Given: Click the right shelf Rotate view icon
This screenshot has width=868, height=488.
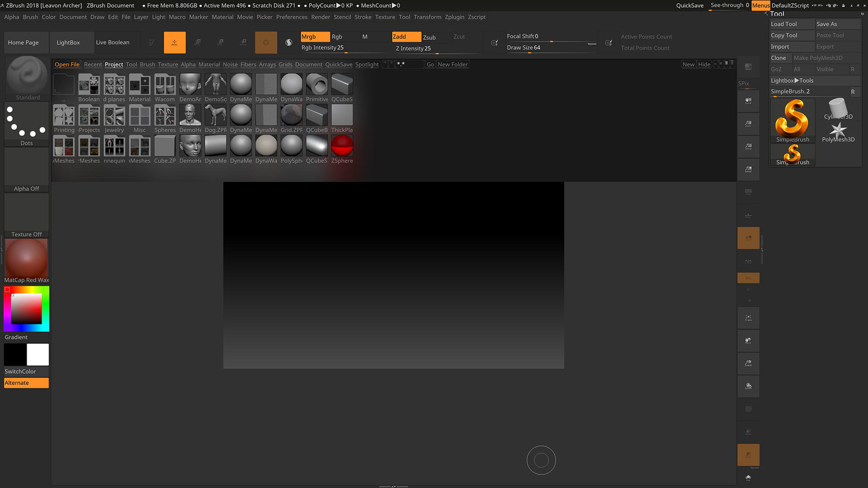Looking at the screenshot, I should coord(748,386).
